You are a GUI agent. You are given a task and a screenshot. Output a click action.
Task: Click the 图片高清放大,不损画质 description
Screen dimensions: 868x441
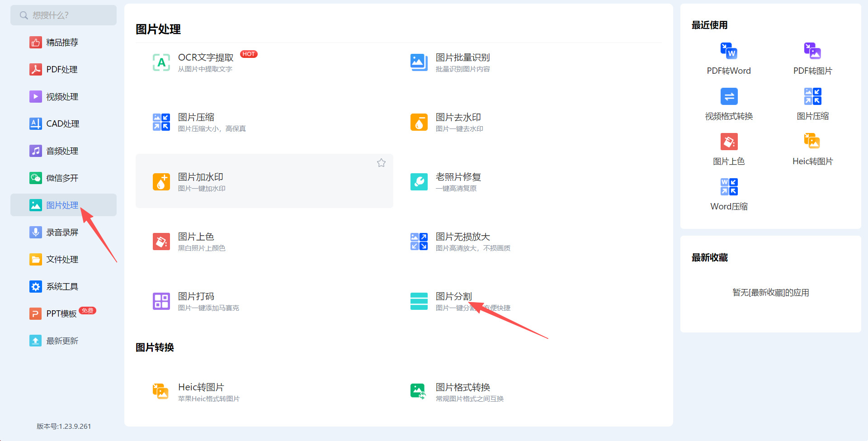pyautogui.click(x=473, y=248)
